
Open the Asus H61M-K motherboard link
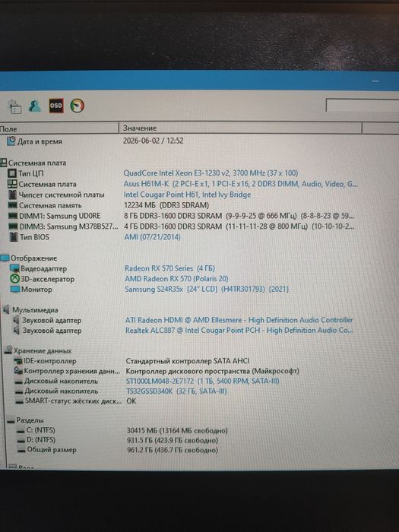coord(240,184)
